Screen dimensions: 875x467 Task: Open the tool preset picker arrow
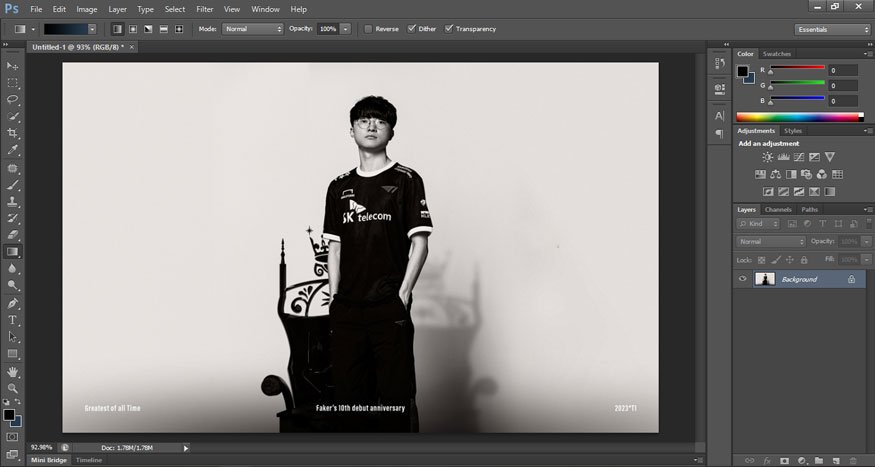(x=33, y=29)
